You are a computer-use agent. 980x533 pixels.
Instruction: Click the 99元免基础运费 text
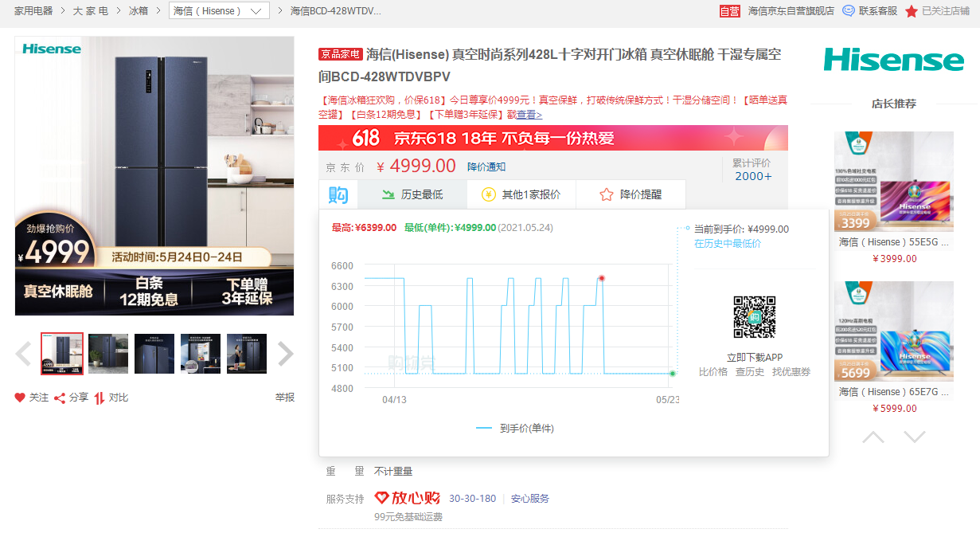[408, 517]
